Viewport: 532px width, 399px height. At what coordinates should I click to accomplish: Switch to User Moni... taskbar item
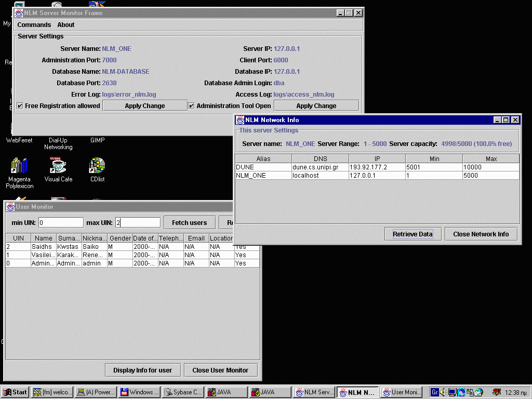click(402, 392)
